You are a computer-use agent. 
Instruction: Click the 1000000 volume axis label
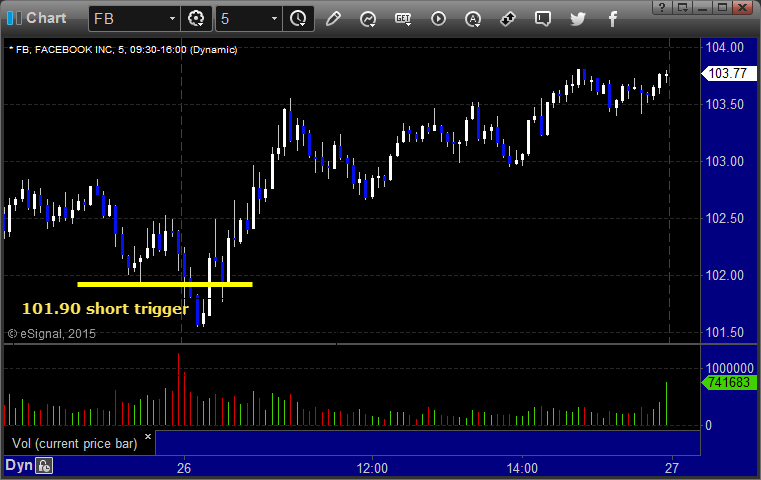coord(729,368)
